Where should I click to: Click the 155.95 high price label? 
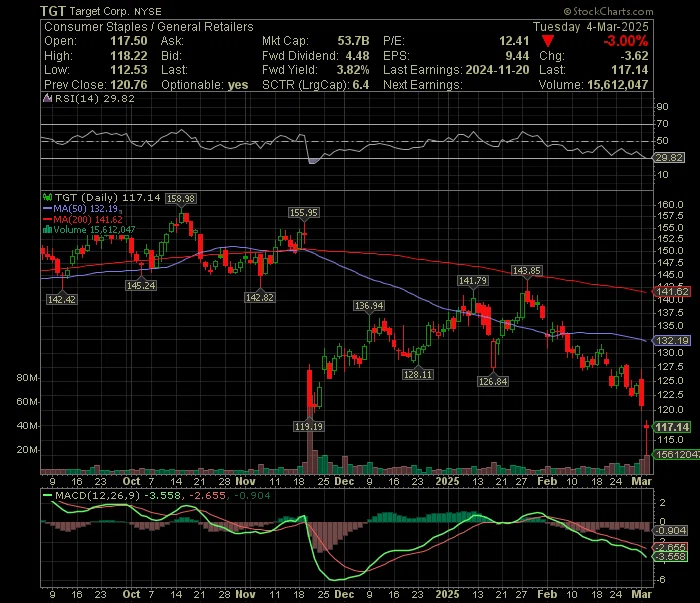[x=304, y=213]
